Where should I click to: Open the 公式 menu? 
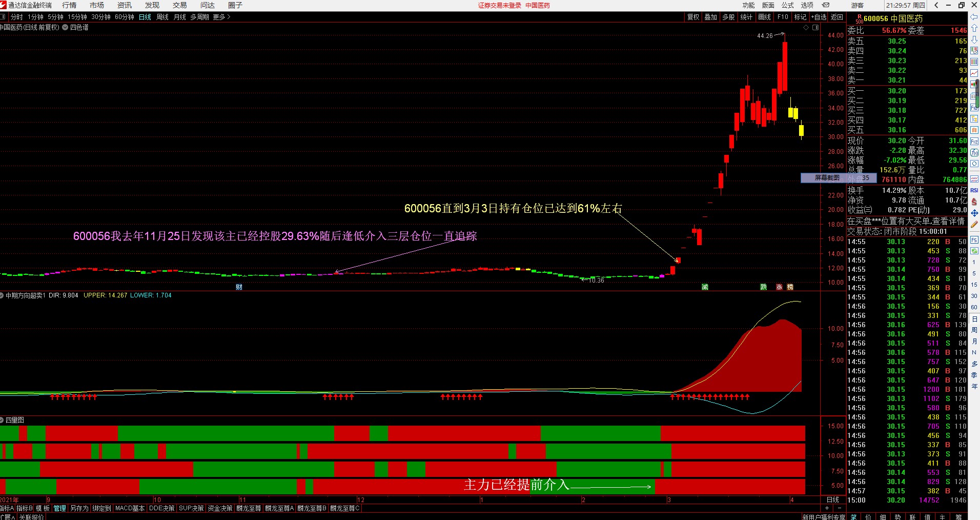click(788, 5)
